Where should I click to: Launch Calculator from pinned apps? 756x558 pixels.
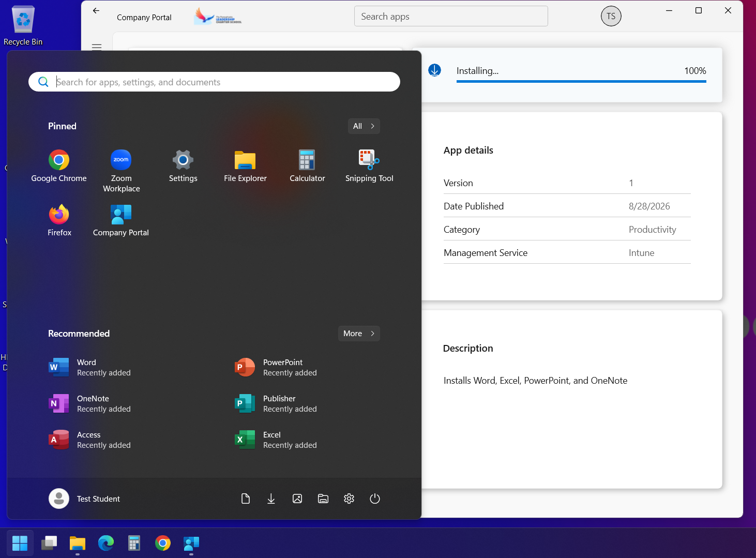click(x=307, y=167)
